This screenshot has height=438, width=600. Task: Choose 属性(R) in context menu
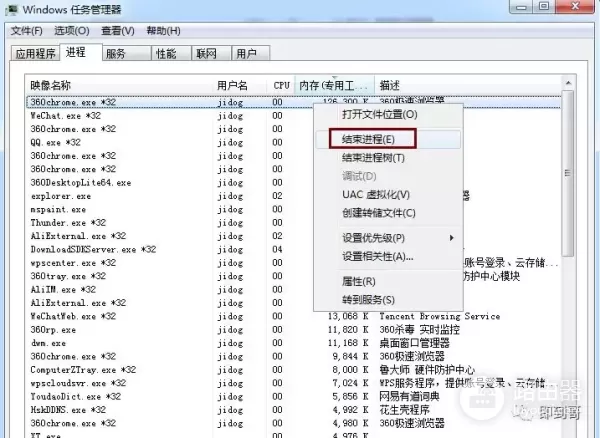coord(388,282)
